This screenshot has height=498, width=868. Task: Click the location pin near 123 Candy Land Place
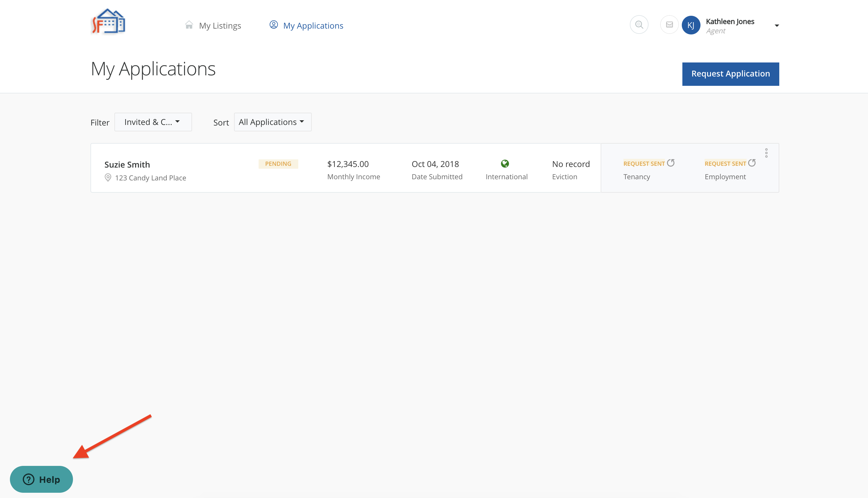coord(108,177)
